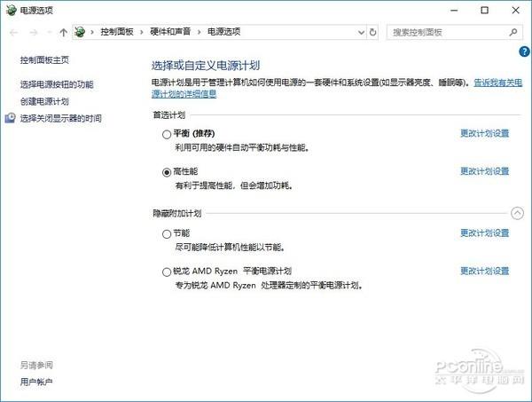This screenshot has height=402, width=532.
Task: Open 更改计划设置 for 节能 plan
Action: pos(484,233)
